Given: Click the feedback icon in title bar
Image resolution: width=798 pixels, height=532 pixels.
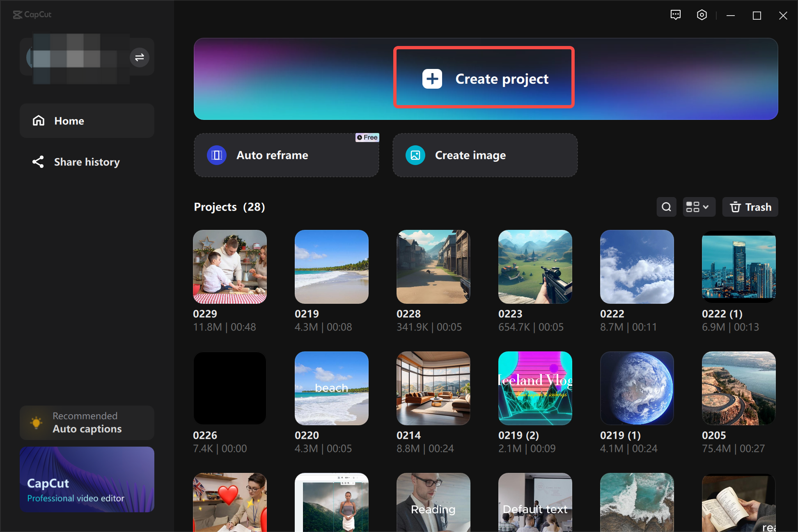Looking at the screenshot, I should tap(674, 15).
